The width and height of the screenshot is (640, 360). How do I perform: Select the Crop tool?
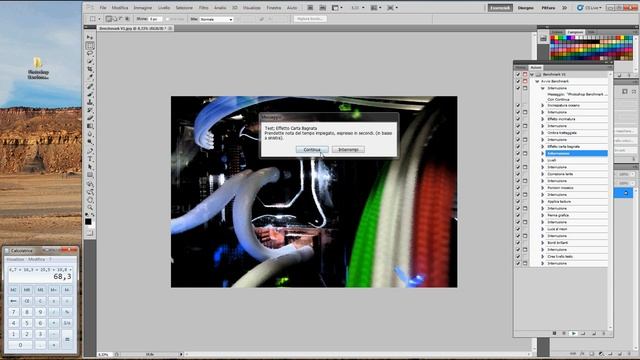[x=90, y=69]
